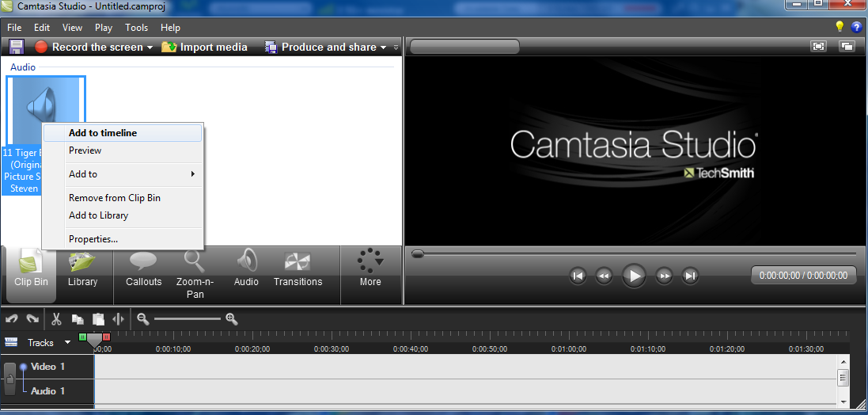Click the timeline zoom slider
The width and height of the screenshot is (868, 415).
tap(187, 318)
